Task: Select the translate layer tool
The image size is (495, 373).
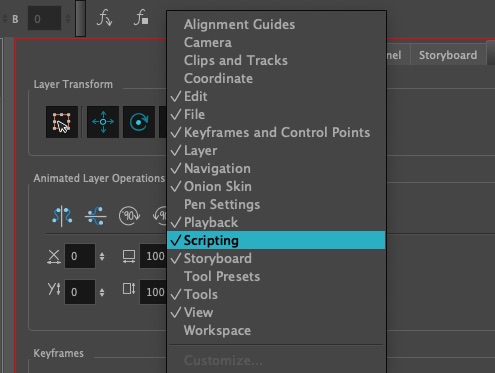Action: point(103,122)
